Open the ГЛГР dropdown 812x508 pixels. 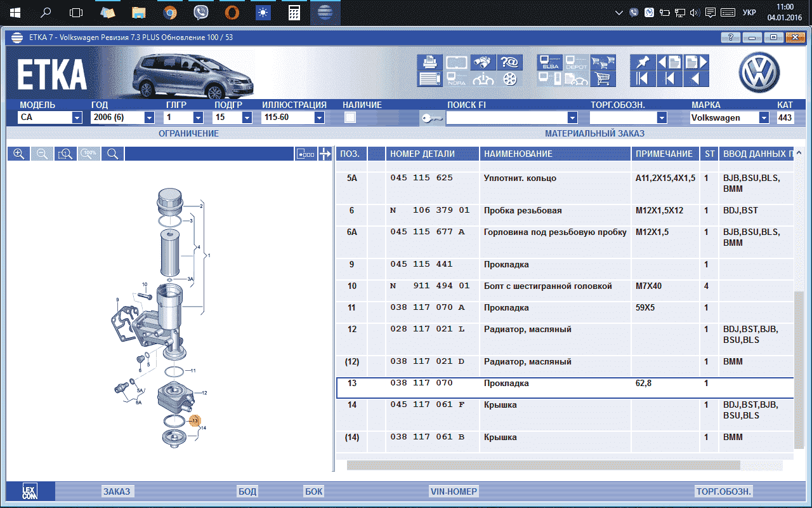(197, 117)
